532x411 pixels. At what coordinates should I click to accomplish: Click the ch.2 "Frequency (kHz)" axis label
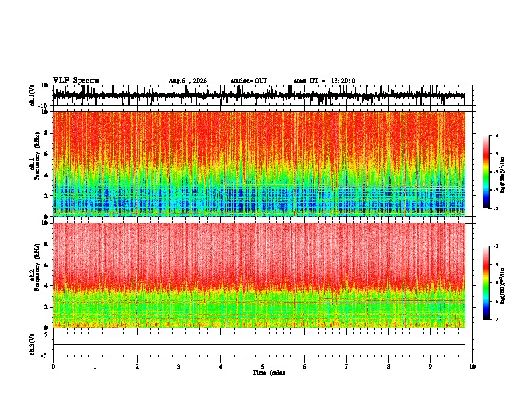coord(37,267)
